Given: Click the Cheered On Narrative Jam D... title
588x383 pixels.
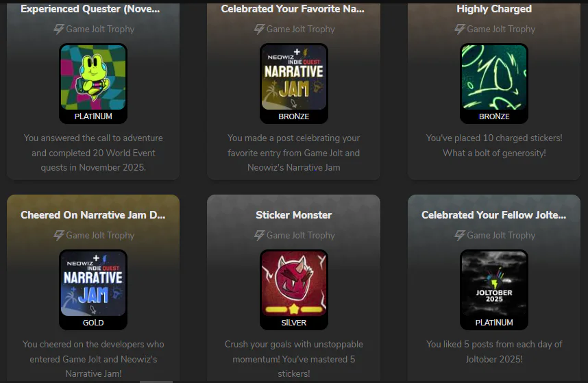Looking at the screenshot, I should [93, 215].
